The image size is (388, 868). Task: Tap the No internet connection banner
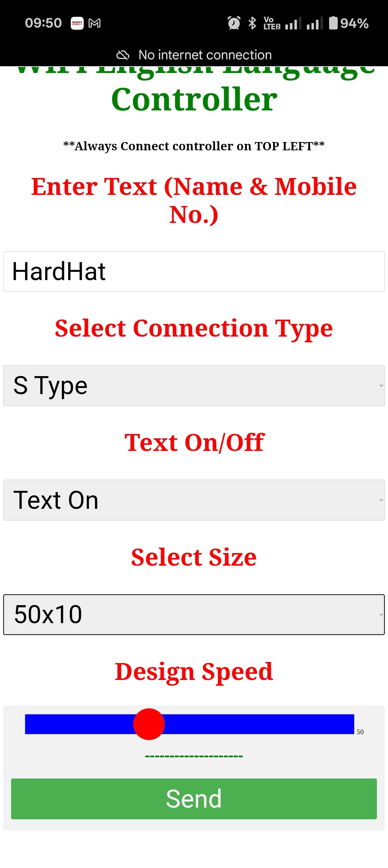pos(205,55)
